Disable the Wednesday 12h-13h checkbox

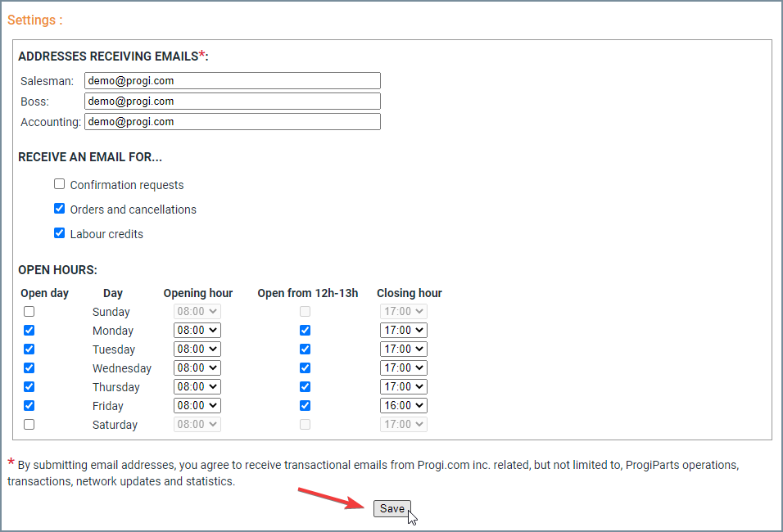(305, 367)
